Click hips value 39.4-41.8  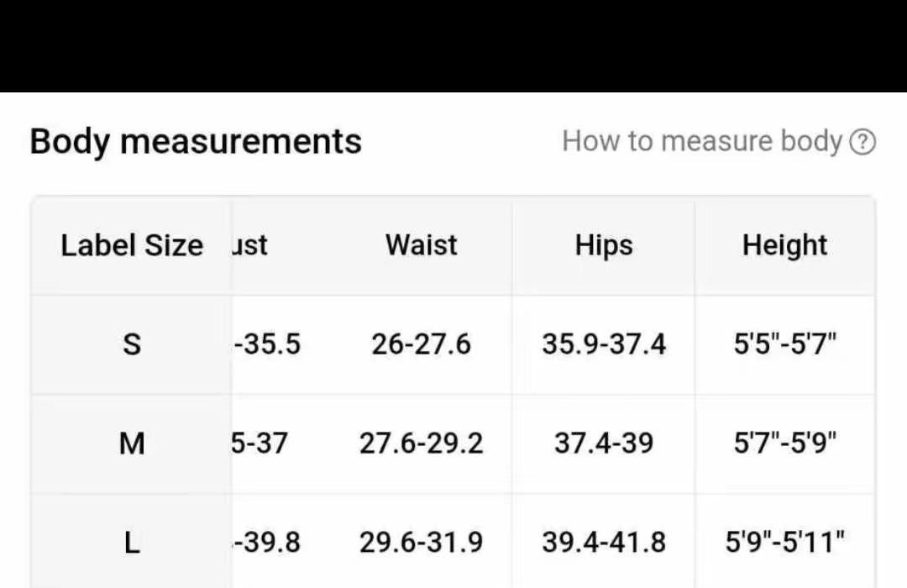tap(604, 543)
